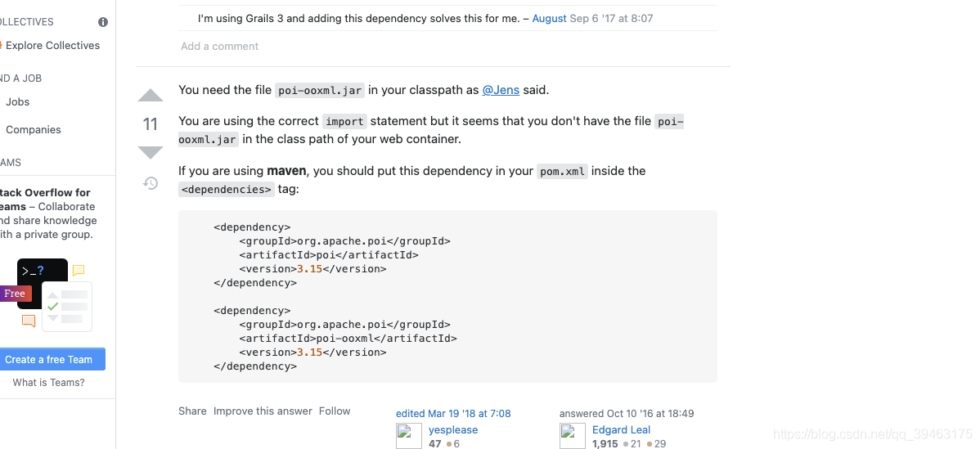Open the edited Mar 19 '18 revision link
980x449 pixels.
453,413
